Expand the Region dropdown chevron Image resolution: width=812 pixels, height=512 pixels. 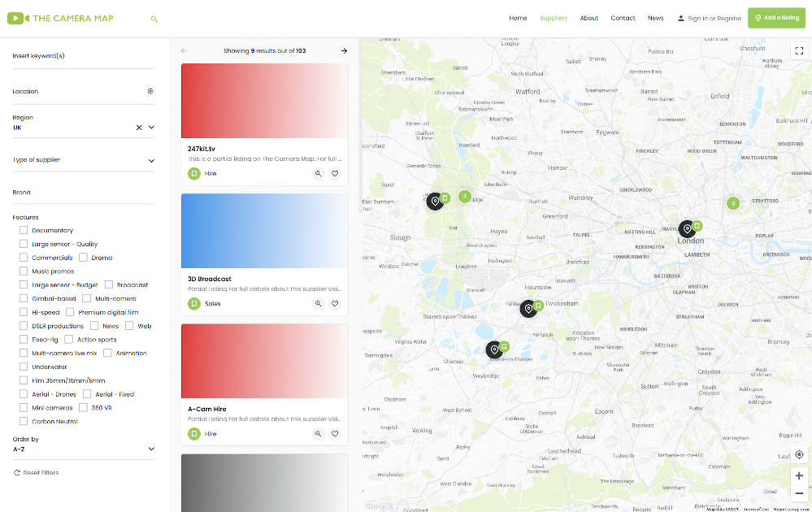[151, 128]
